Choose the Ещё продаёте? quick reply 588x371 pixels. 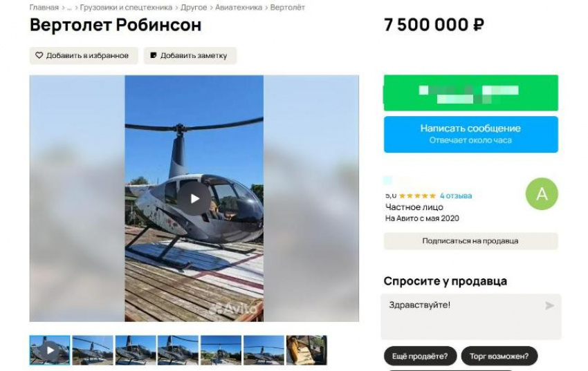[420, 356]
